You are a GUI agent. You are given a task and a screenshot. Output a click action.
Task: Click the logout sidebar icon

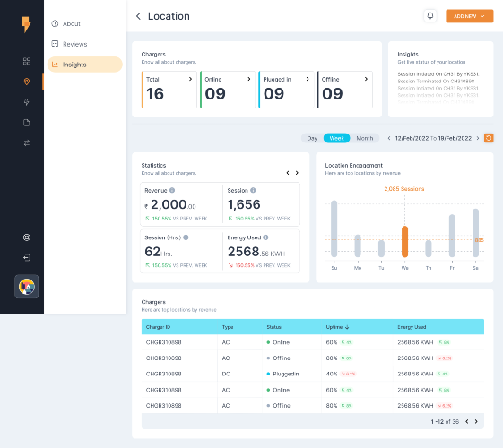pos(27,257)
